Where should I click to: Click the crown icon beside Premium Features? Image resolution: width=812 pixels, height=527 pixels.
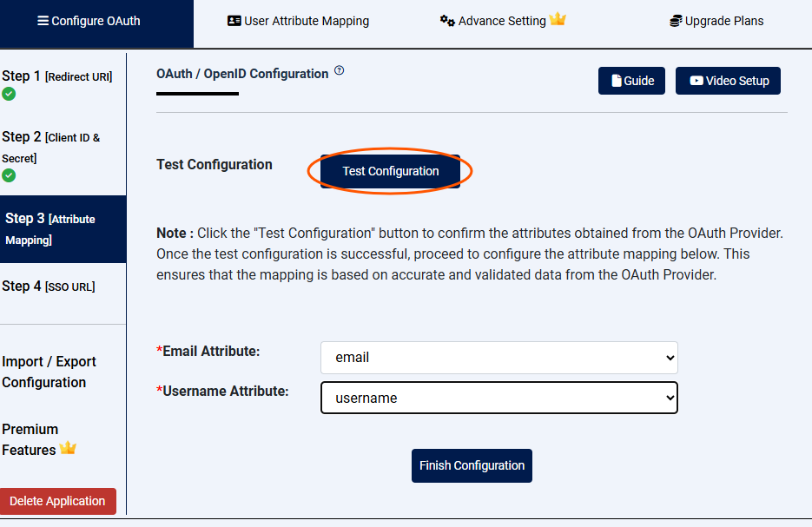68,449
